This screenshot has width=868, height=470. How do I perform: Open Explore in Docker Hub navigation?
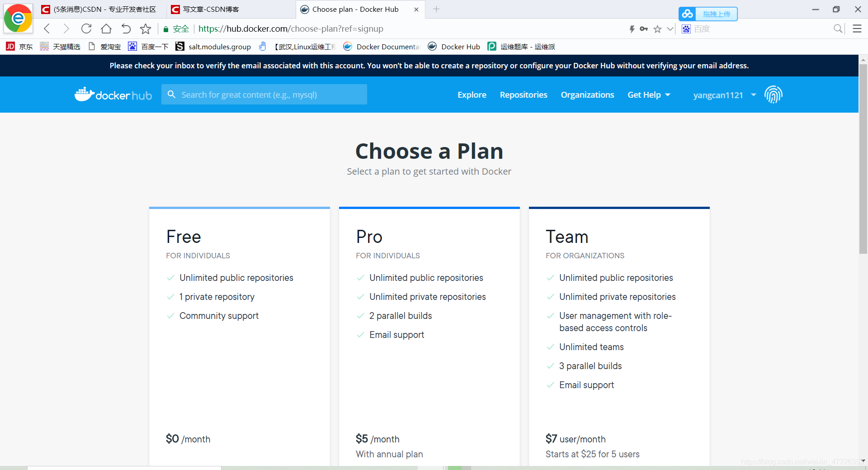[x=472, y=95]
